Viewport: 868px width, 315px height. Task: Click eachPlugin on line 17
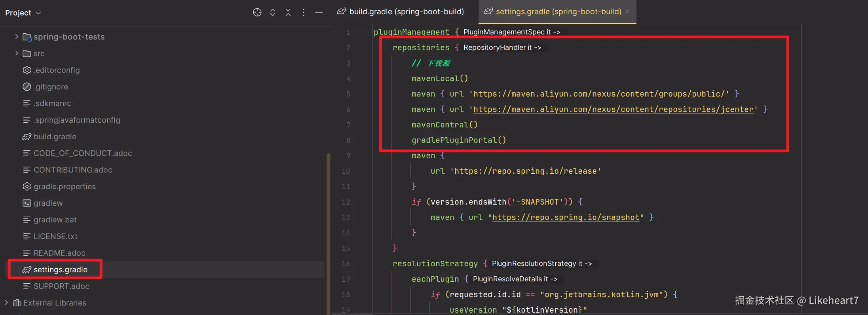[x=435, y=279]
